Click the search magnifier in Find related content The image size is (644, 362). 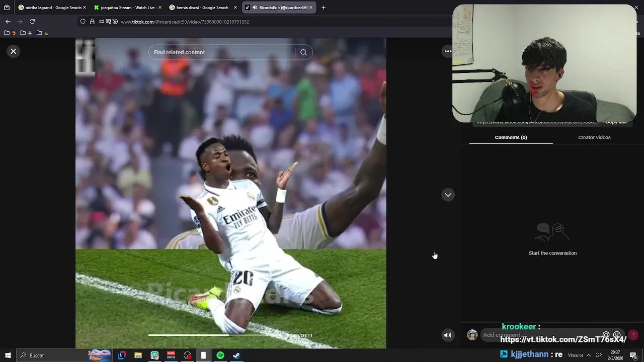tap(303, 52)
